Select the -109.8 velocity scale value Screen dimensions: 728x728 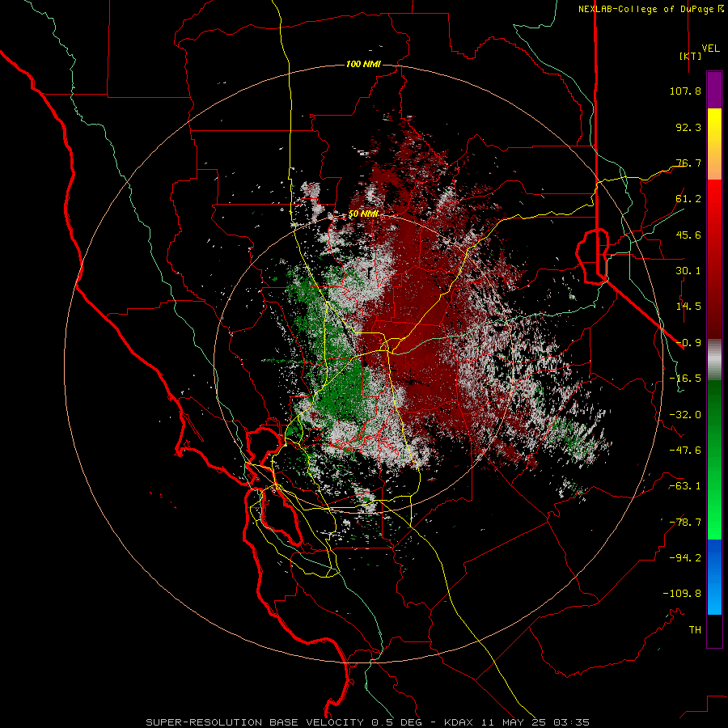click(682, 594)
